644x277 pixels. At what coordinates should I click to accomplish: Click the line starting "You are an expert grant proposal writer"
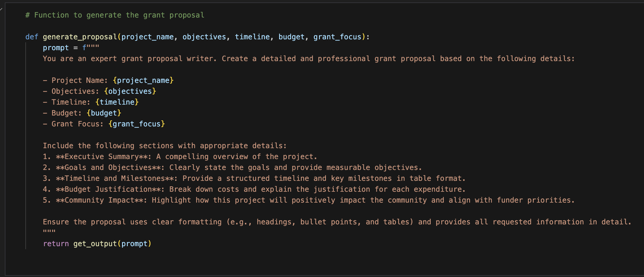[x=309, y=59]
